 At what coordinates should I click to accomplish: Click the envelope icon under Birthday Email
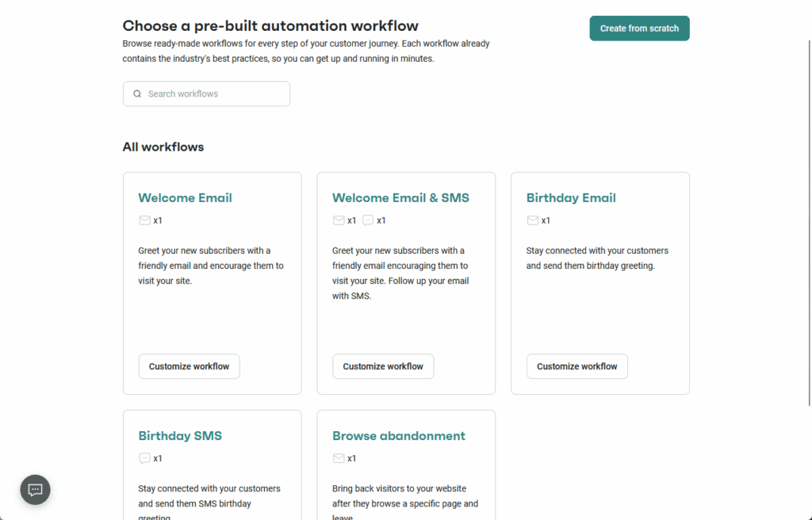pyautogui.click(x=532, y=220)
